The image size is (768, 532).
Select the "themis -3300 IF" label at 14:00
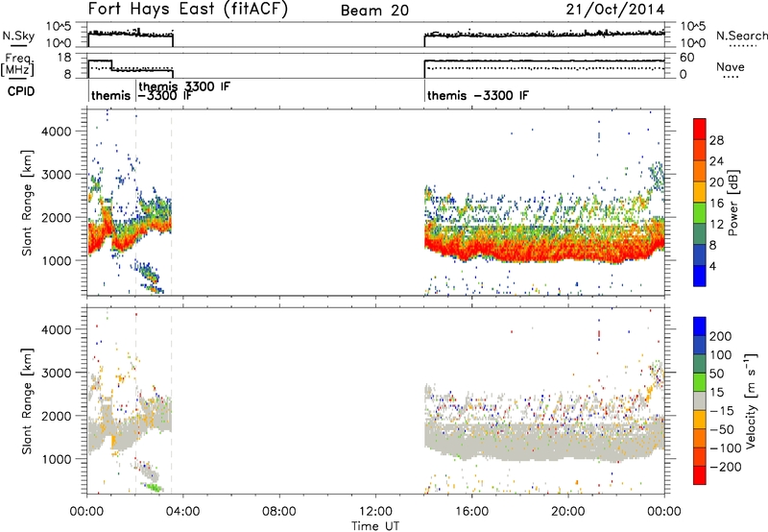click(x=478, y=95)
